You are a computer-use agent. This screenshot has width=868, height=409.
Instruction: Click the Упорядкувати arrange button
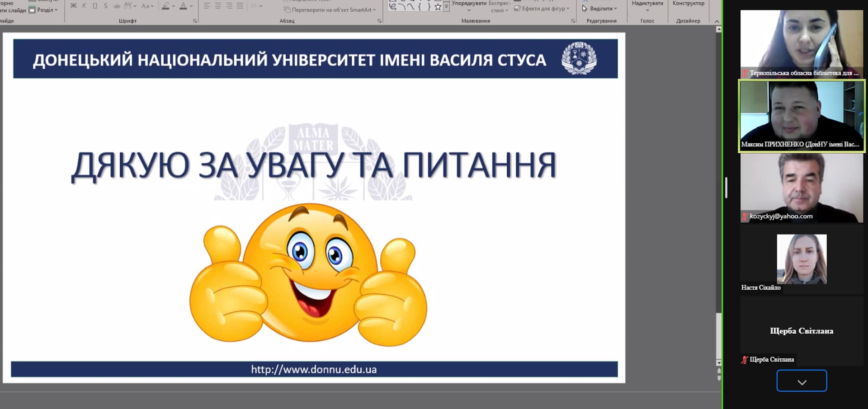[469, 5]
